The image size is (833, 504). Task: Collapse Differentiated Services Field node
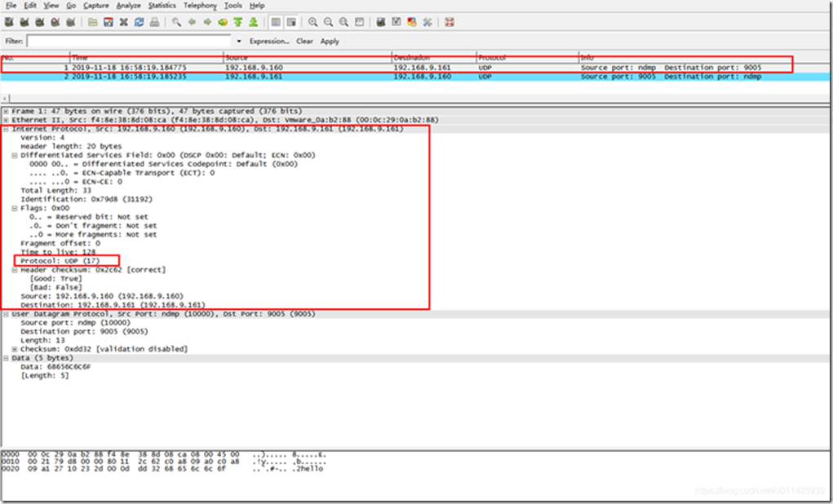click(15, 156)
